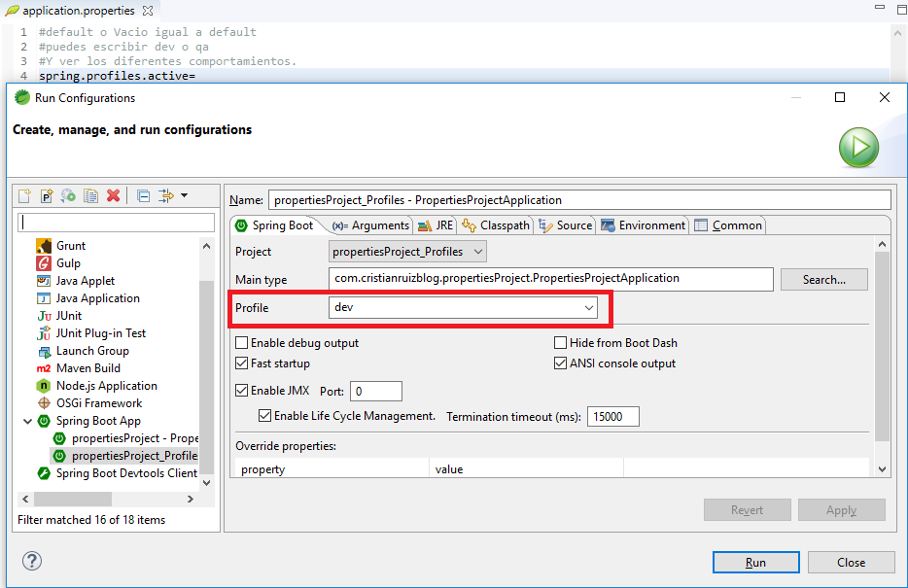
Task: Maximize the Run Configurations dialog
Action: click(x=840, y=97)
